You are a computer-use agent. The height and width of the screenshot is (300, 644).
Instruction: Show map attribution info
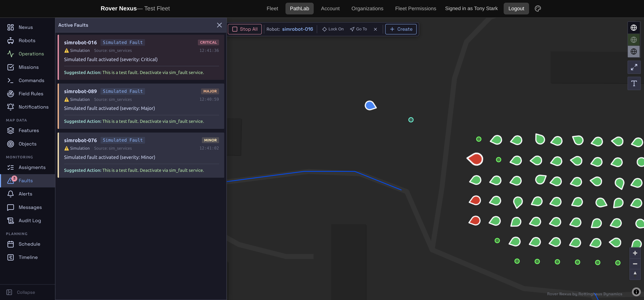[x=636, y=292]
